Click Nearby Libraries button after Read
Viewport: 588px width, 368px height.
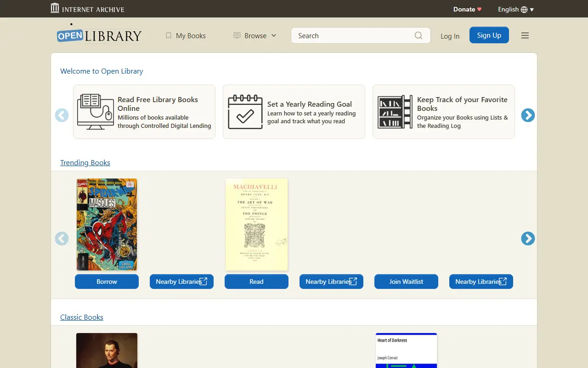(331, 282)
